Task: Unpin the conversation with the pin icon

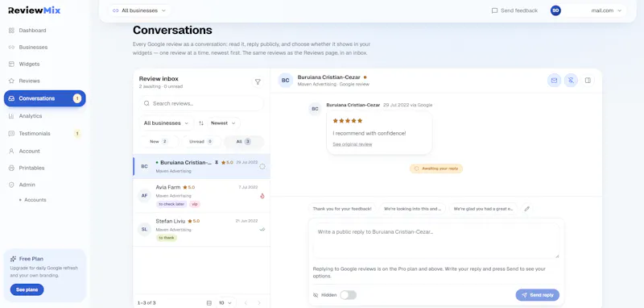Action: (x=571, y=81)
